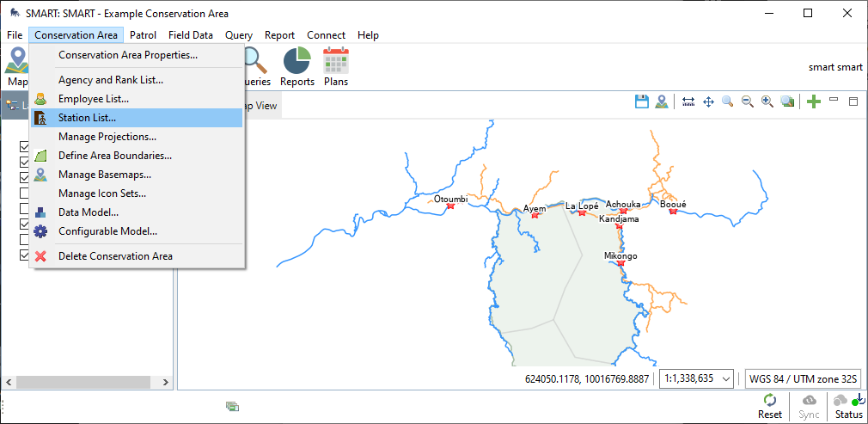Select the distance measure ruler tool

tap(688, 101)
